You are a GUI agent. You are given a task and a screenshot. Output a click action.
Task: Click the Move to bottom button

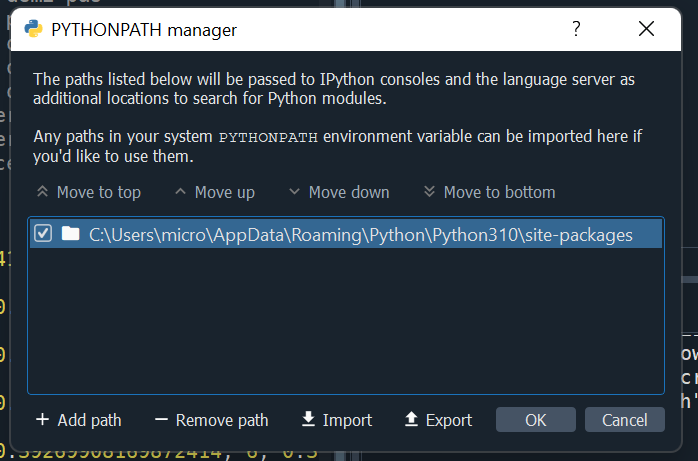489,192
